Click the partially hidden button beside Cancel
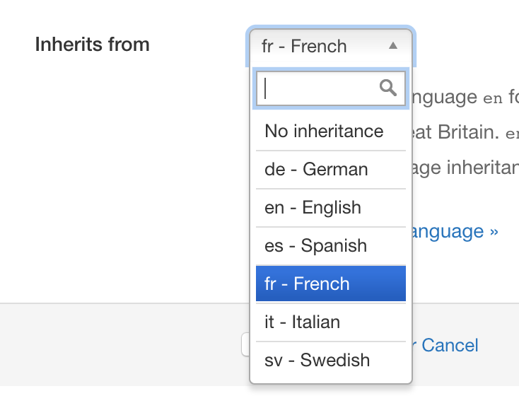 pyautogui.click(x=245, y=344)
